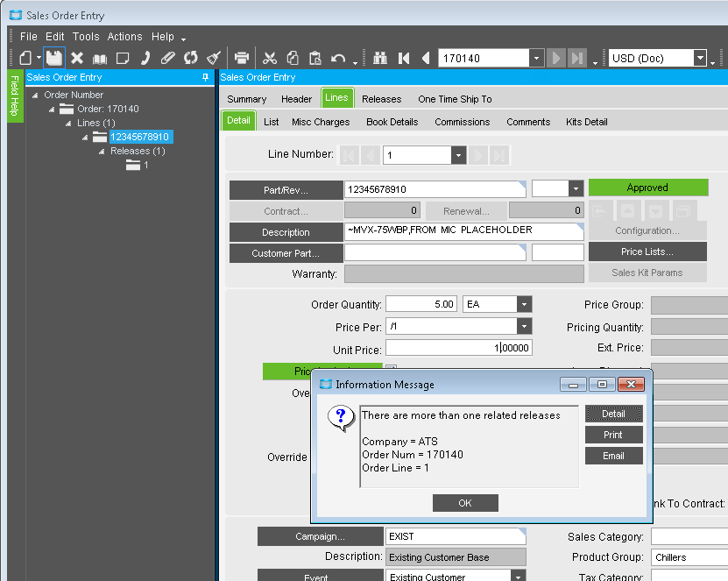Open the Commissions sub-tab
Image resolution: width=728 pixels, height=581 pixels.
pyautogui.click(x=462, y=122)
